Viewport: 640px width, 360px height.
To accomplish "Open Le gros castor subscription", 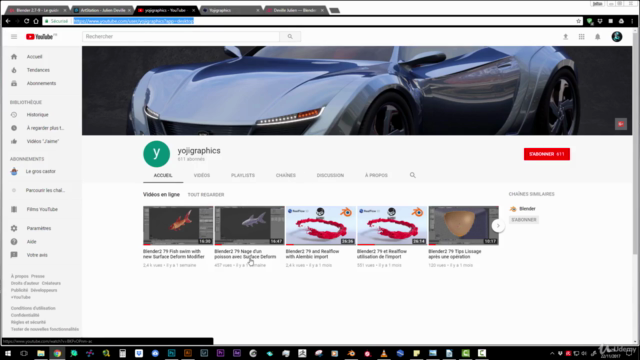I will point(41,171).
